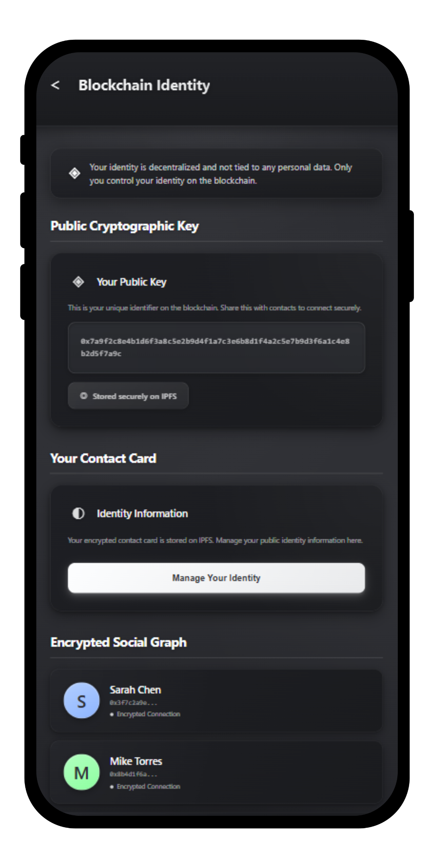Click Sarah Chen's circular avatar
The width and height of the screenshot is (434, 868).
81,700
